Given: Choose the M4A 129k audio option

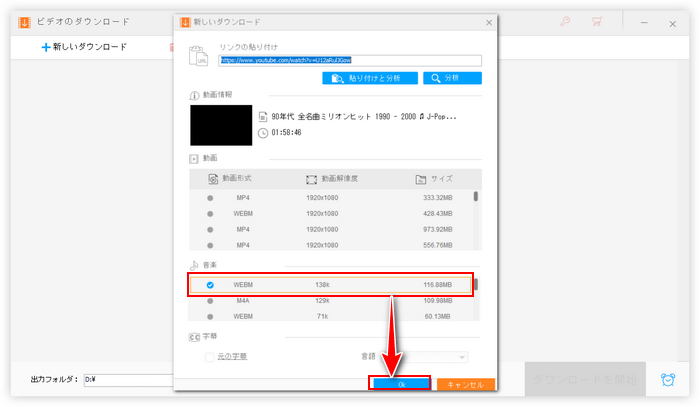Looking at the screenshot, I should pyautogui.click(x=210, y=300).
